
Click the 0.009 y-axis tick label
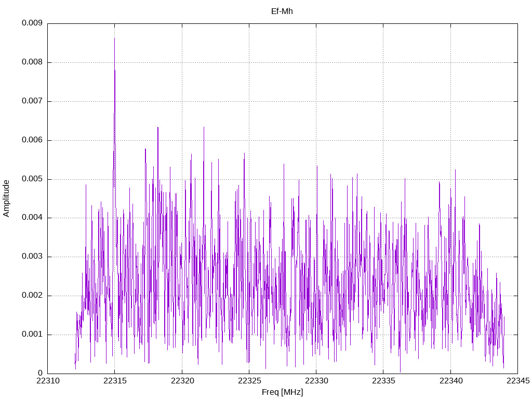click(x=32, y=23)
